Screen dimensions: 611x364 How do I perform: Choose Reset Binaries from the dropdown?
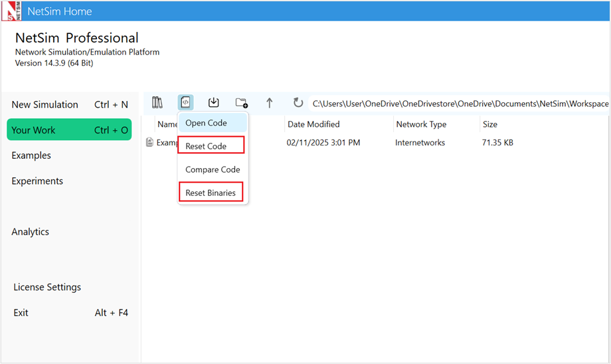[211, 192]
